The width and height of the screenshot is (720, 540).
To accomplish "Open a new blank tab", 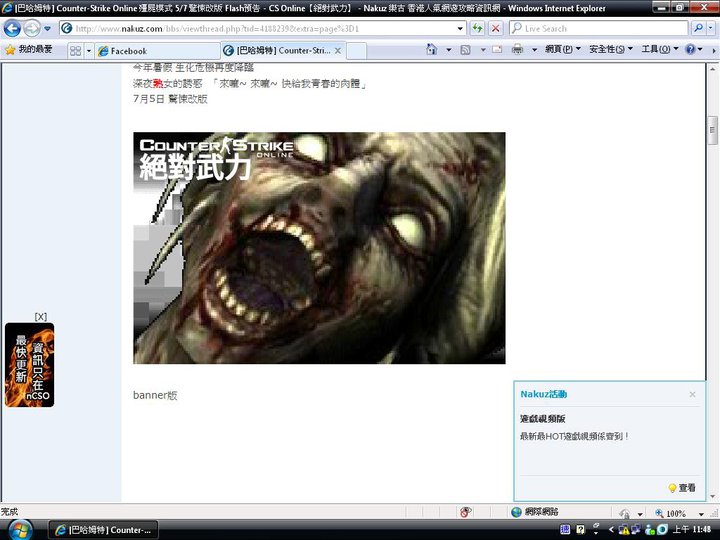I will point(356,51).
